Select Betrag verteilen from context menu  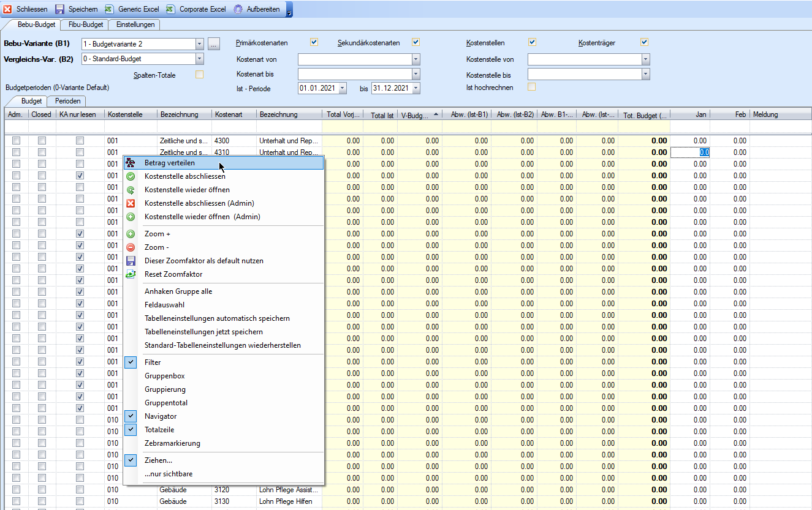click(x=170, y=163)
